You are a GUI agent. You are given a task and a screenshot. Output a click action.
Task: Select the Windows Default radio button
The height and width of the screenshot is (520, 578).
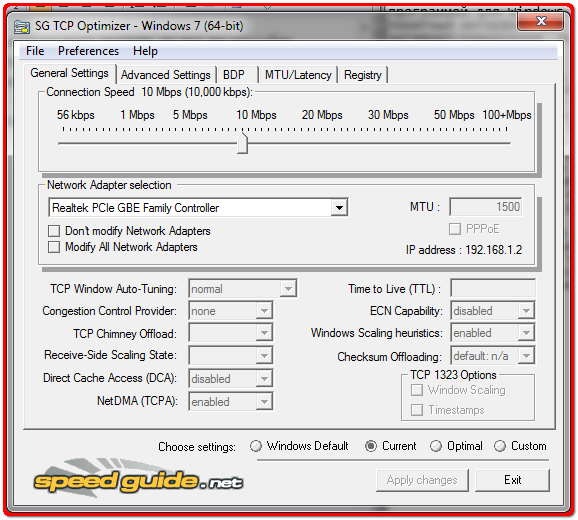[255, 446]
